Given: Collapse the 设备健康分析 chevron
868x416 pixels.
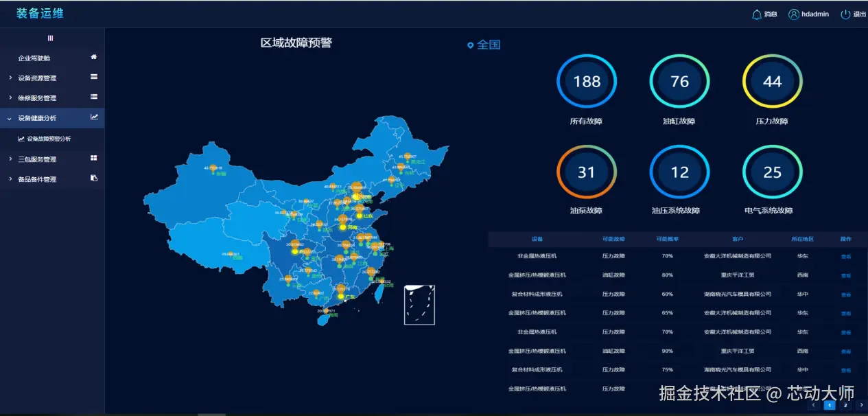Looking at the screenshot, I should coord(10,118).
